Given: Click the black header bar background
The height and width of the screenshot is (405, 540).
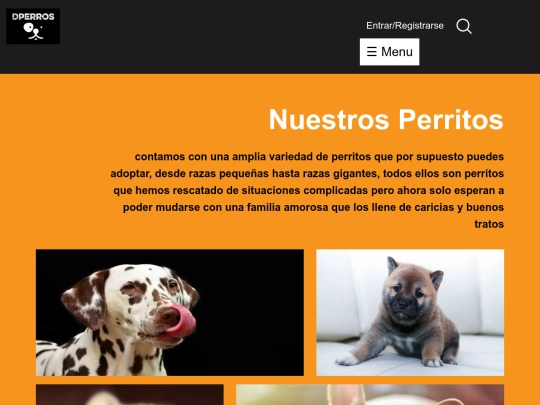Looking at the screenshot, I should [x=207, y=37].
